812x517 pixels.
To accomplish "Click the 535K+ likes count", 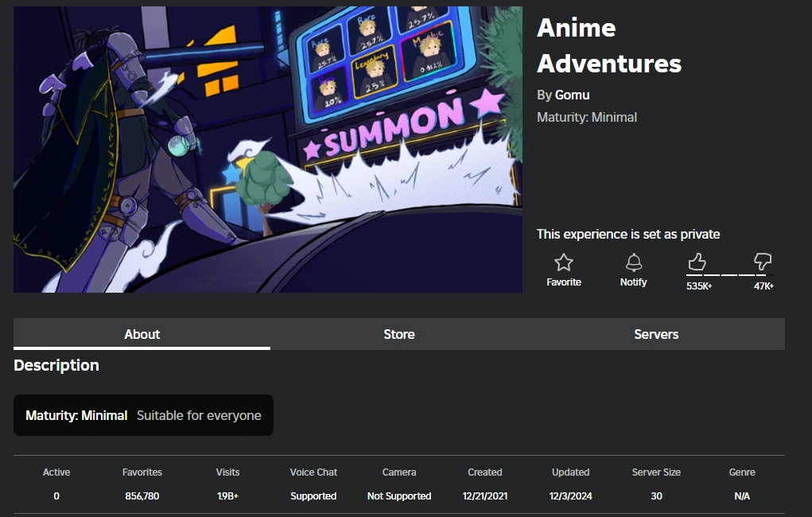I will click(699, 284).
